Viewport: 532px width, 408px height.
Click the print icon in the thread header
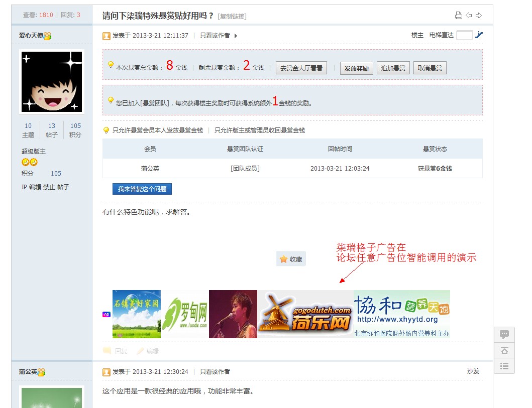[x=458, y=15]
